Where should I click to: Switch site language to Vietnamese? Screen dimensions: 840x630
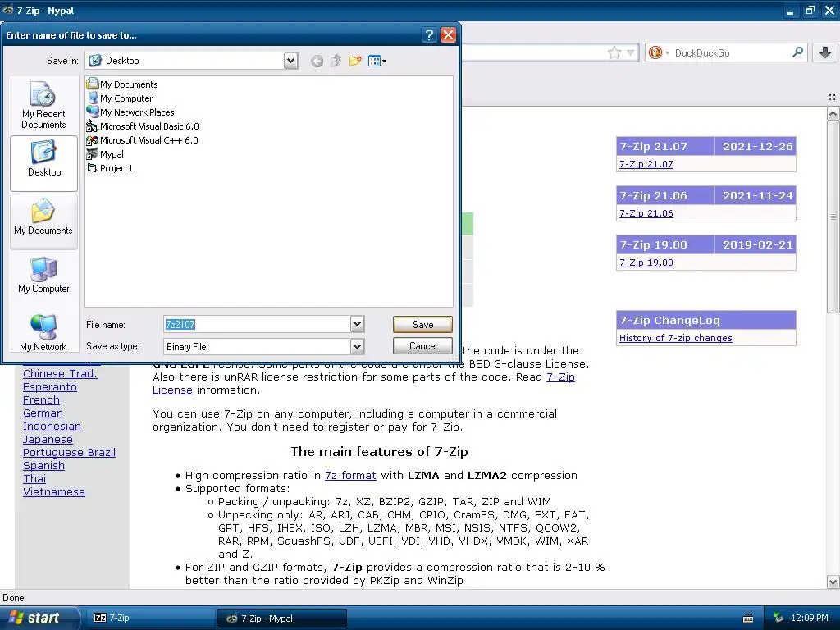[x=54, y=492]
